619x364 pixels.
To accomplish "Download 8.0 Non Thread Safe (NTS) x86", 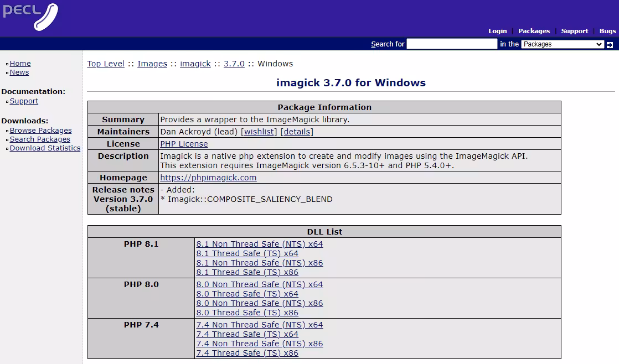I will click(260, 303).
